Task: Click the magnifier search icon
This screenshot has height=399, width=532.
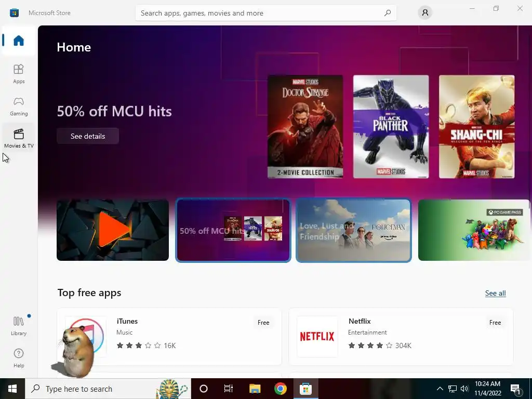Action: tap(388, 13)
